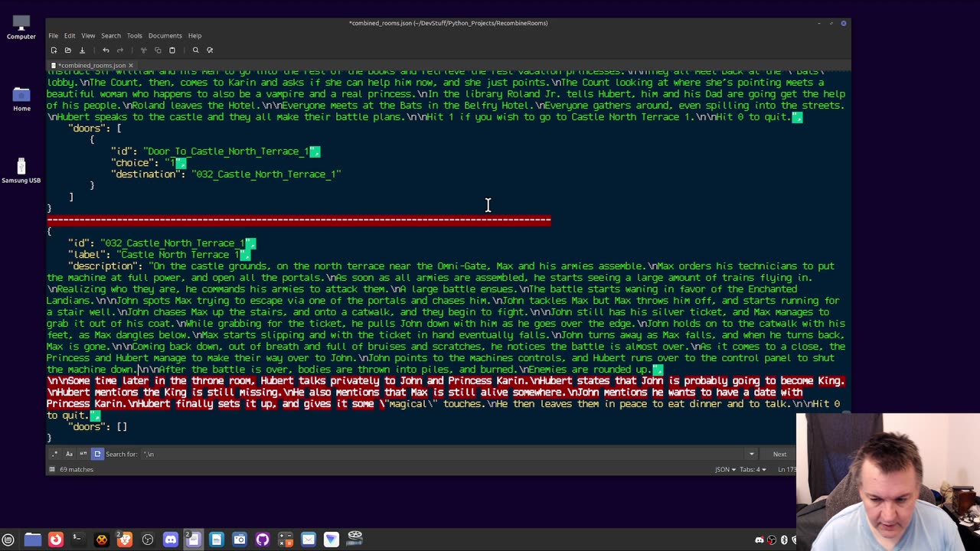Viewport: 980px width, 551px height.
Task: Expand the search history dropdown arrow
Action: [x=751, y=454]
